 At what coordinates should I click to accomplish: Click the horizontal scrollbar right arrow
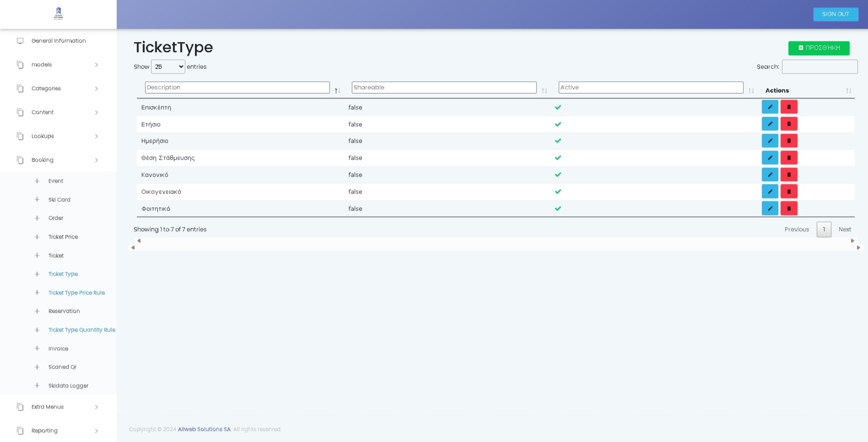tap(858, 247)
